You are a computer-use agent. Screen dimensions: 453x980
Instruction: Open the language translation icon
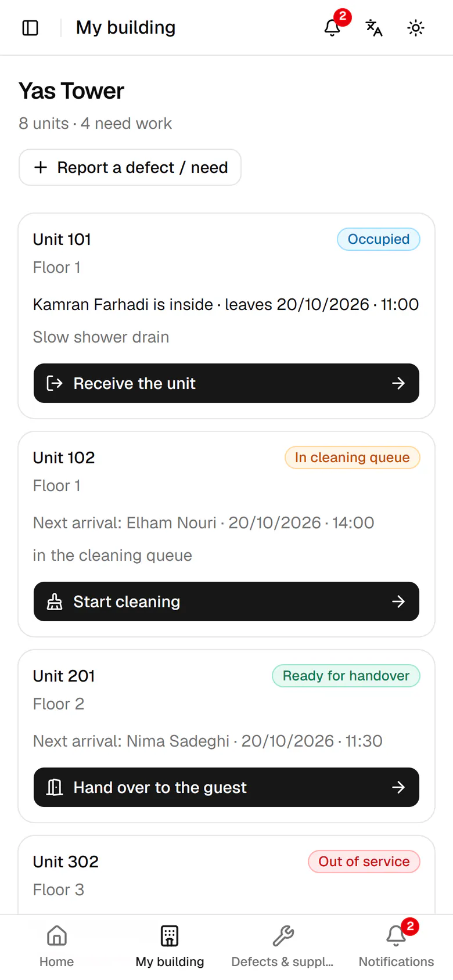pyautogui.click(x=374, y=28)
